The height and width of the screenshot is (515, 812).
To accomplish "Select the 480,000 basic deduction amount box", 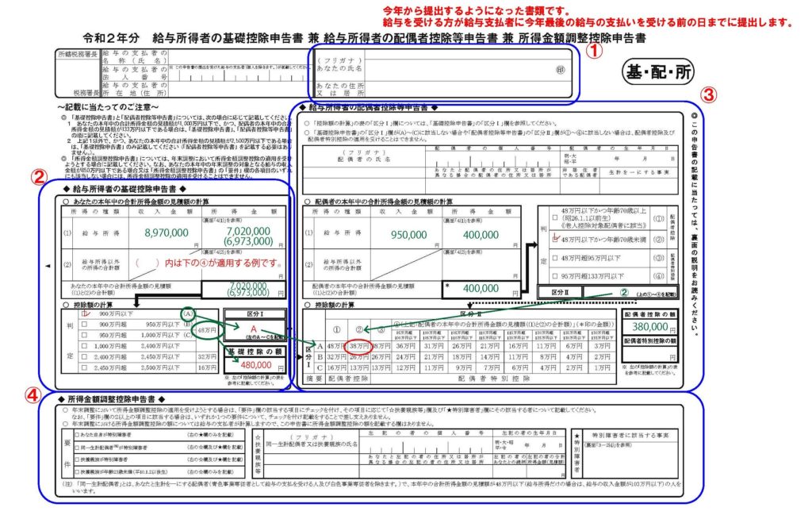I will (x=254, y=364).
